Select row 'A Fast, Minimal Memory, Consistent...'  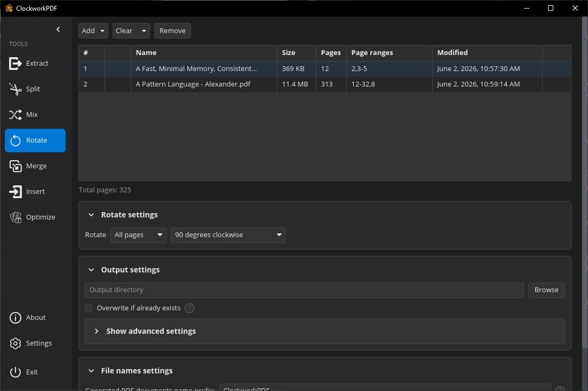[x=325, y=69]
